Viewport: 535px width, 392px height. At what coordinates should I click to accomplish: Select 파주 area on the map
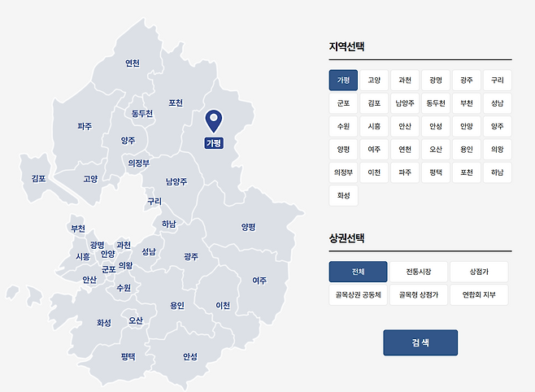(x=85, y=127)
